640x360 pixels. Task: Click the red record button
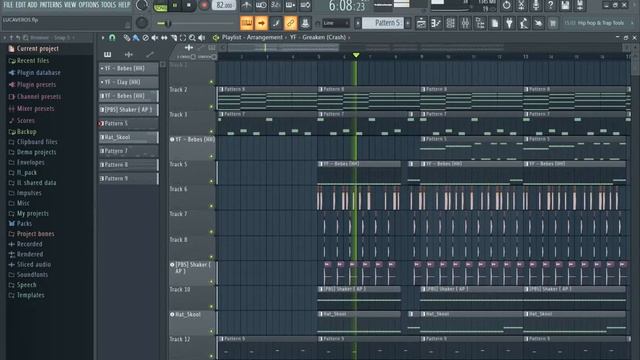tap(204, 6)
